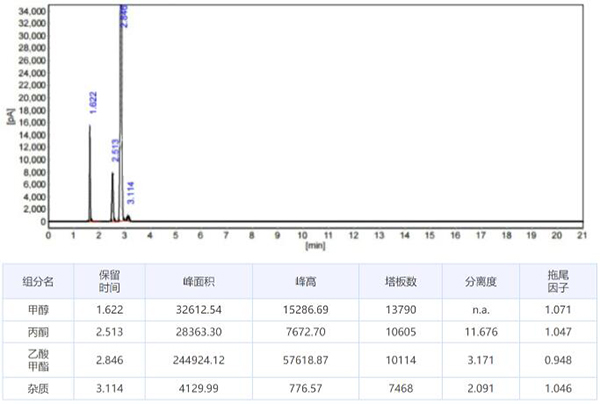Select the 丙酮 row name cell
Viewport: 600px width, 404px height.
pyautogui.click(x=39, y=333)
